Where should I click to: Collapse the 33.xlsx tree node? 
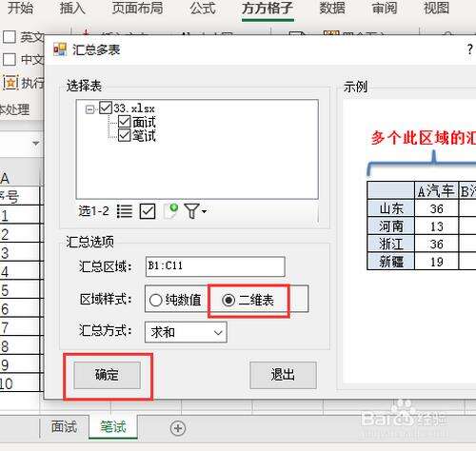90,109
